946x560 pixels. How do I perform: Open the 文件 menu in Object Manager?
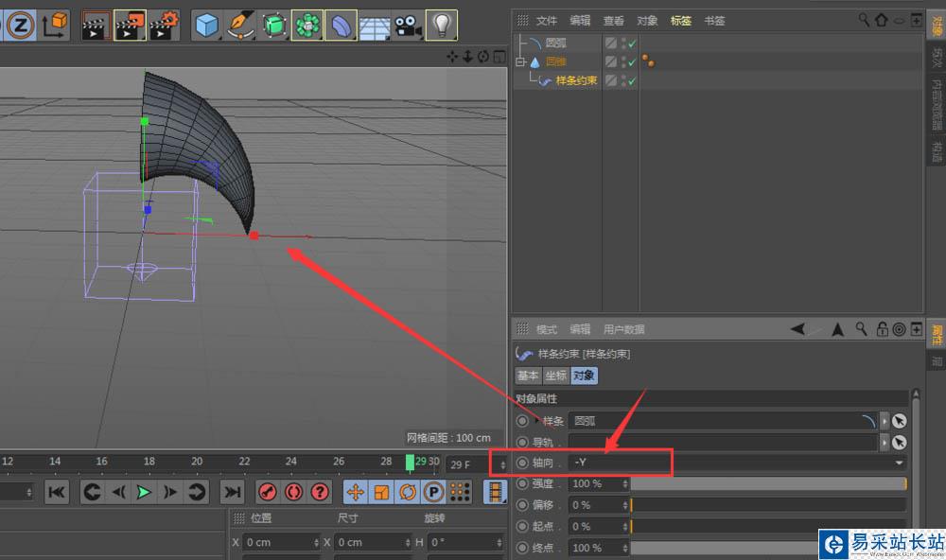[x=547, y=21]
